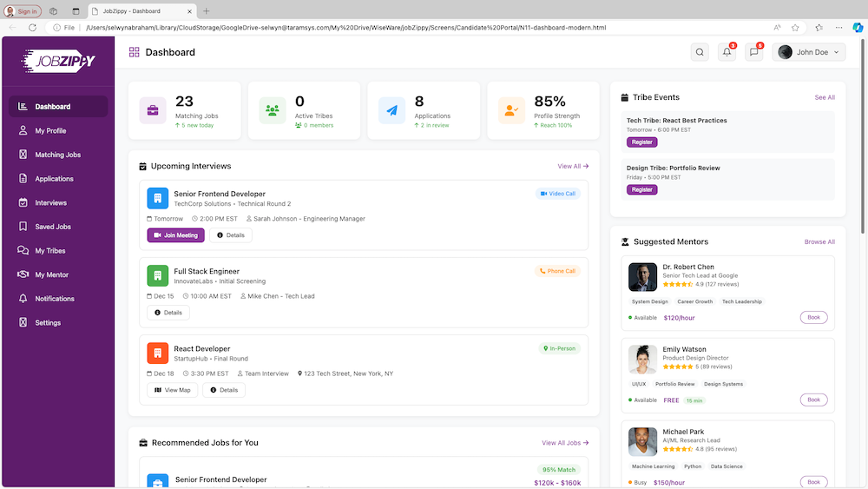This screenshot has height=489, width=868.
Task: Open the notifications bell icon
Action: [727, 52]
